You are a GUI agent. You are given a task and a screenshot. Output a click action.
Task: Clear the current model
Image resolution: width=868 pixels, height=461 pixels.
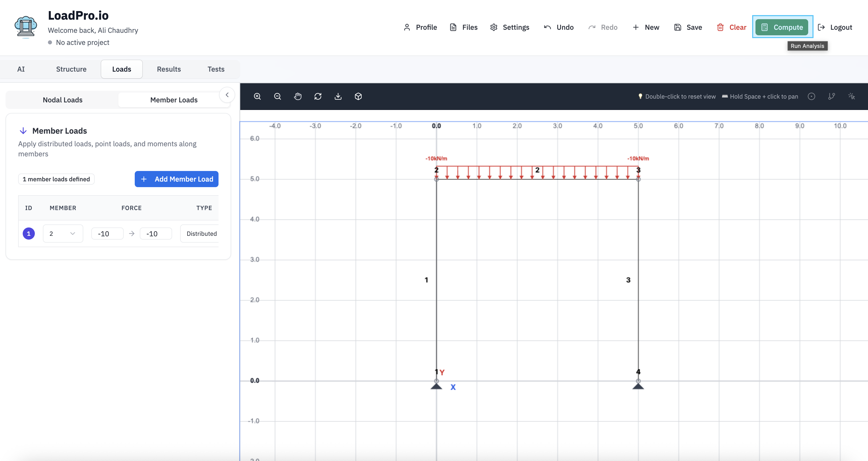click(731, 27)
